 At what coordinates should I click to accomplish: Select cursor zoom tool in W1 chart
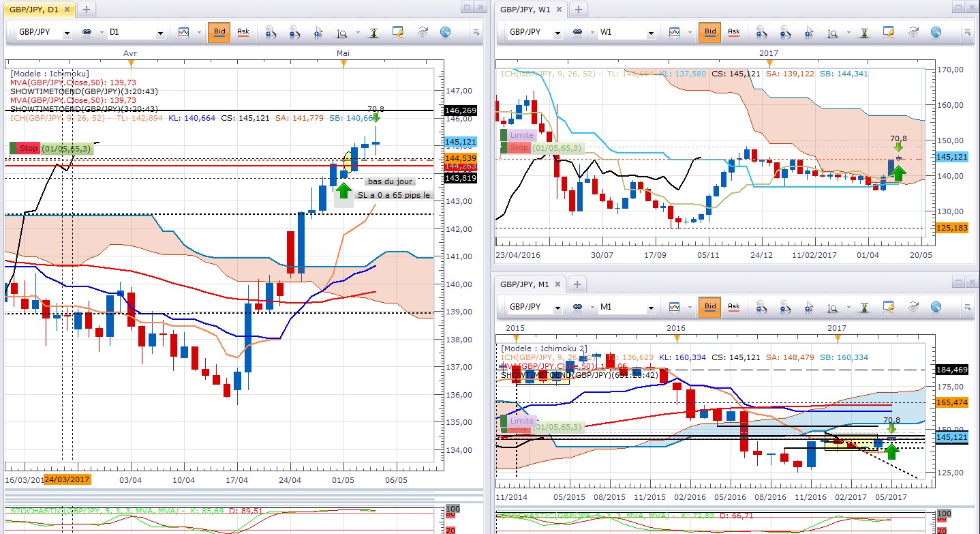click(x=808, y=32)
